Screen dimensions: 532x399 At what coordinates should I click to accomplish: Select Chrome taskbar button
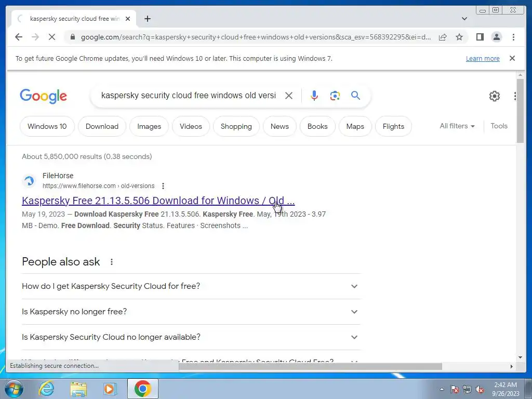pyautogui.click(x=142, y=389)
